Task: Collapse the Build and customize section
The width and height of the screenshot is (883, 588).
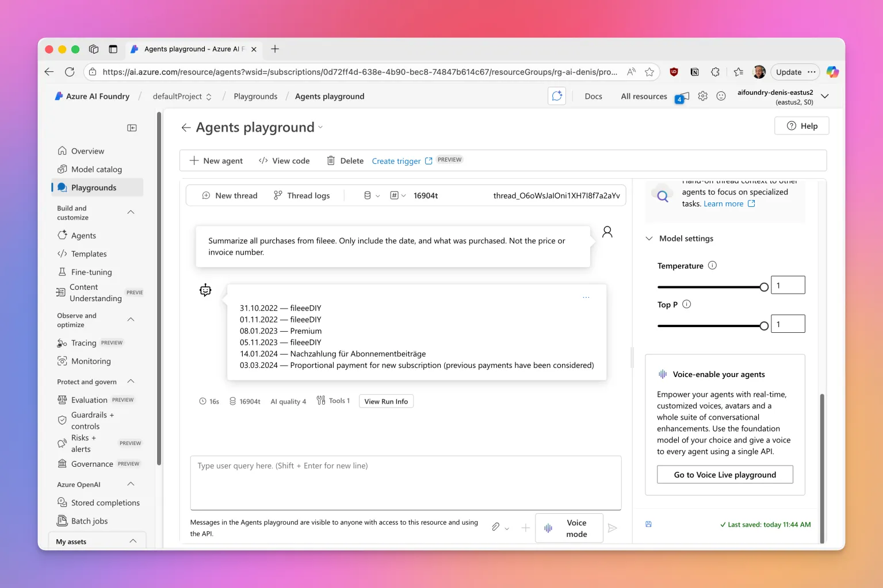Action: coord(131,212)
